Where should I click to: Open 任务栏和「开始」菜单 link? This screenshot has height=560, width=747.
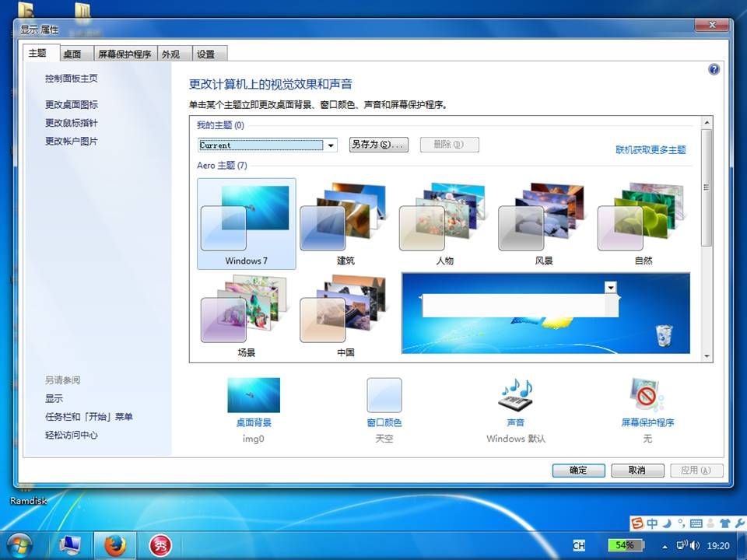click(89, 417)
